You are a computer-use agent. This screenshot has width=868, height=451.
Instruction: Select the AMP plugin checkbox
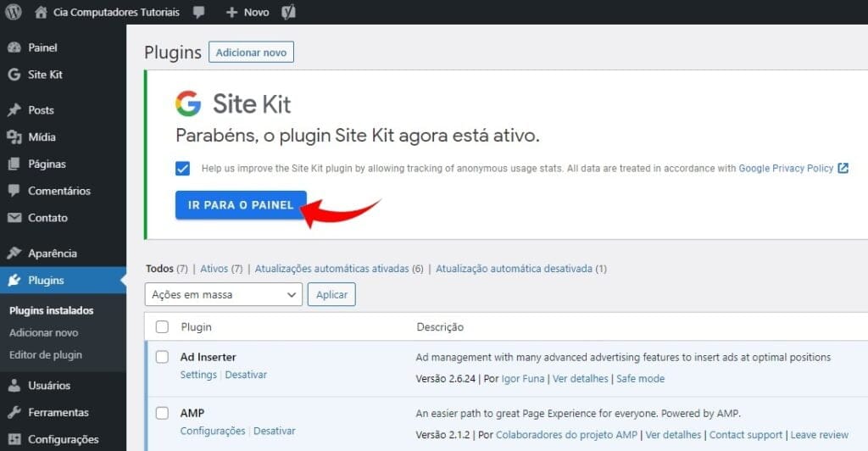click(x=162, y=413)
